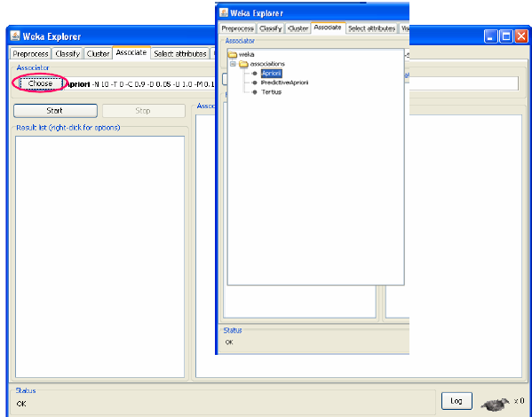Screen dimensions: 532x417
Task: Select Associate tab in back window
Action: [x=131, y=52]
